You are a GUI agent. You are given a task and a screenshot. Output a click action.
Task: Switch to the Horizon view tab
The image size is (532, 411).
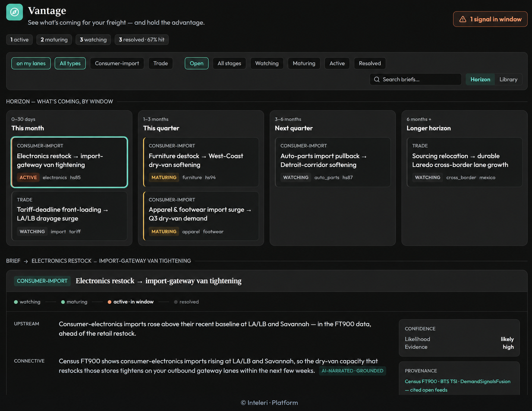pos(480,79)
